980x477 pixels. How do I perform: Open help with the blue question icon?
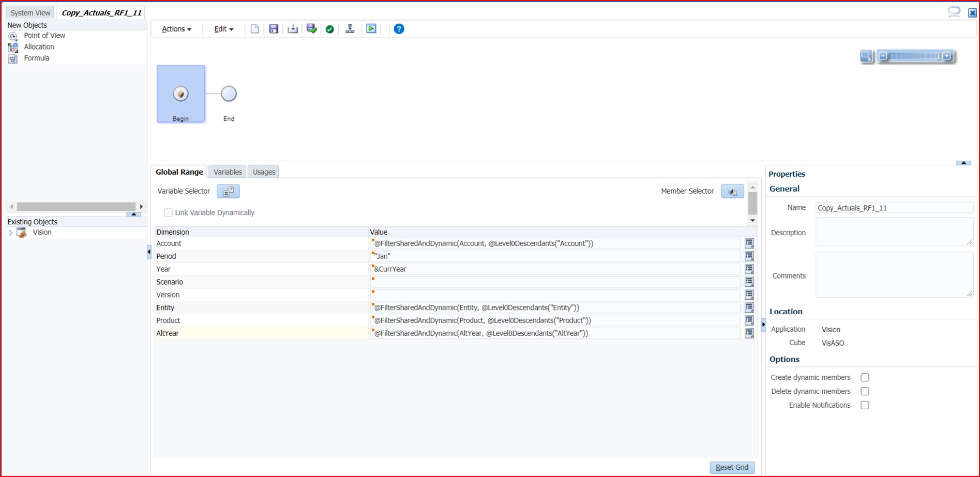pos(399,29)
